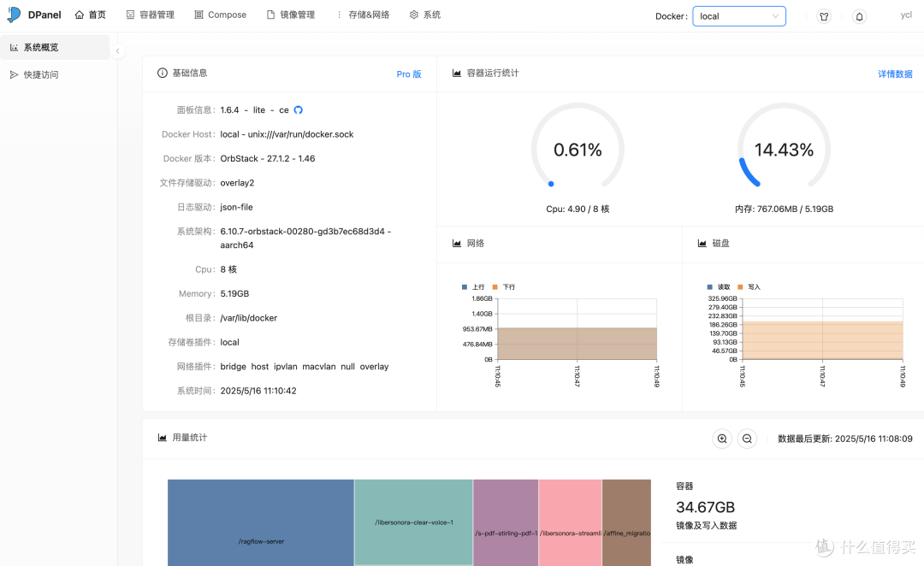Collapse the left sidebar with the chevron
Image resolution: width=924 pixels, height=566 pixels.
coord(117,50)
